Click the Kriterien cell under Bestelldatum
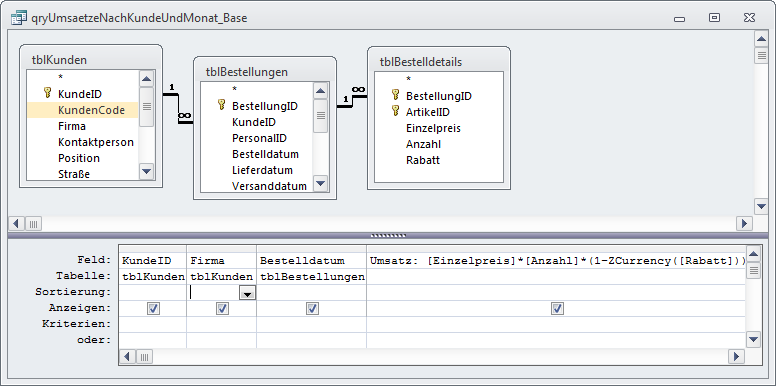The height and width of the screenshot is (386, 776). coord(311,324)
